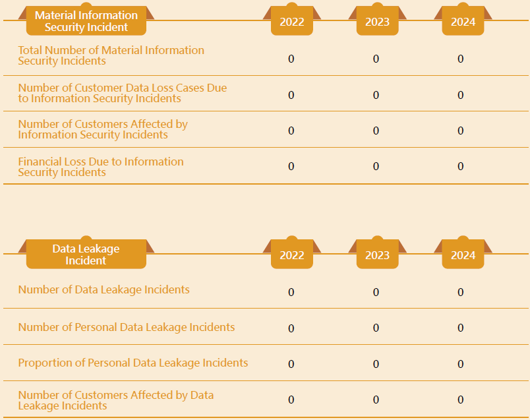
Task: Select the 2022 badge in the Data Leakage table
Action: click(x=292, y=255)
